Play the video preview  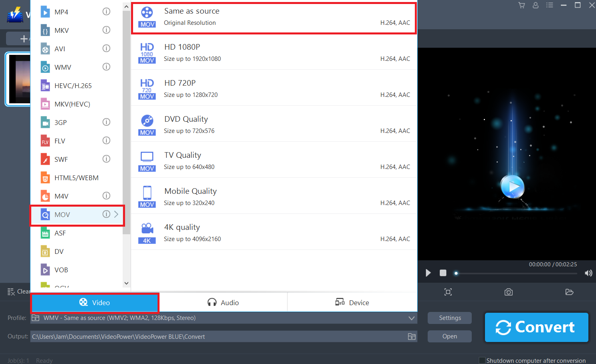point(428,273)
